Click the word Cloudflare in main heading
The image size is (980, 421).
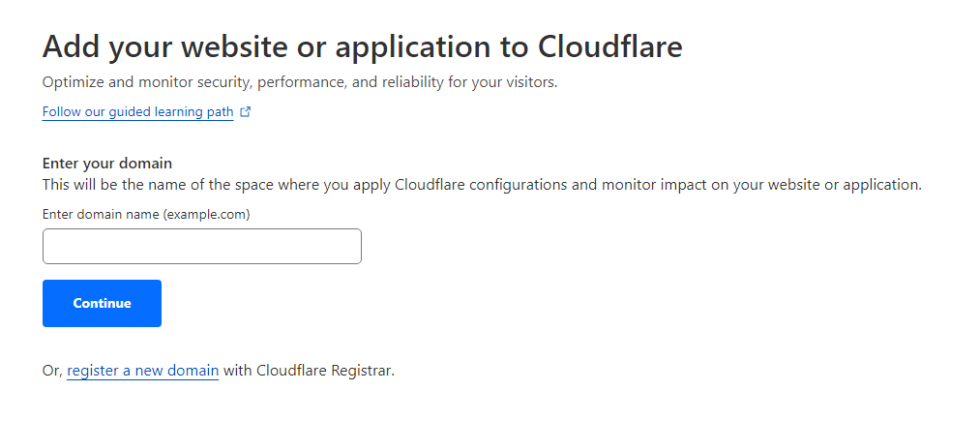tap(610, 46)
